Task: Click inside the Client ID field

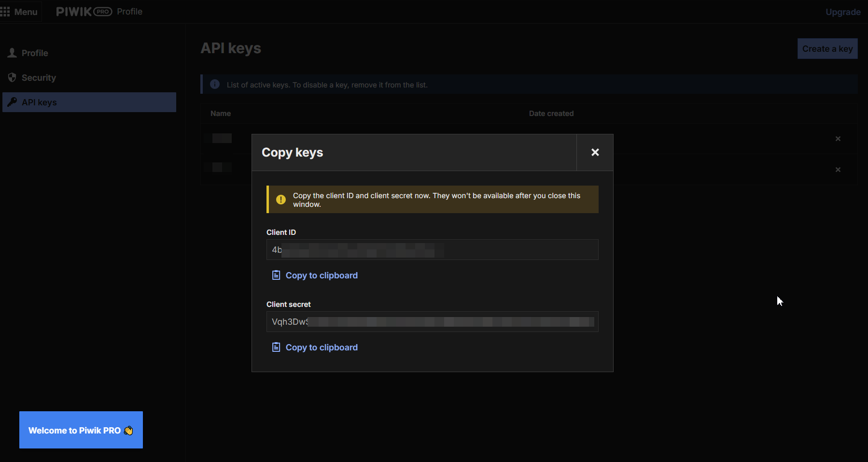Action: pos(433,250)
